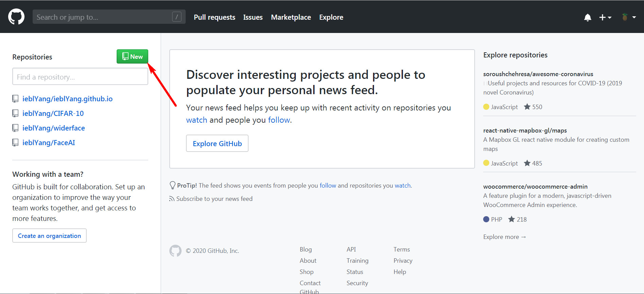Open the ieblYang/widerface repository
644x294 pixels.
click(54, 128)
